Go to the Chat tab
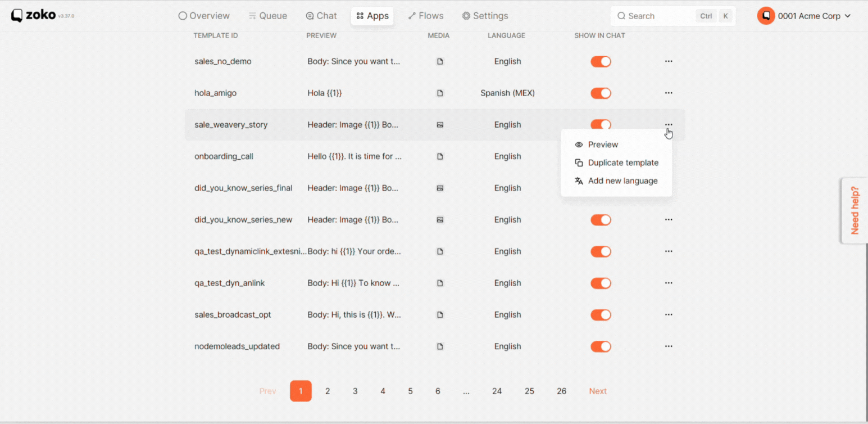 [x=321, y=16]
